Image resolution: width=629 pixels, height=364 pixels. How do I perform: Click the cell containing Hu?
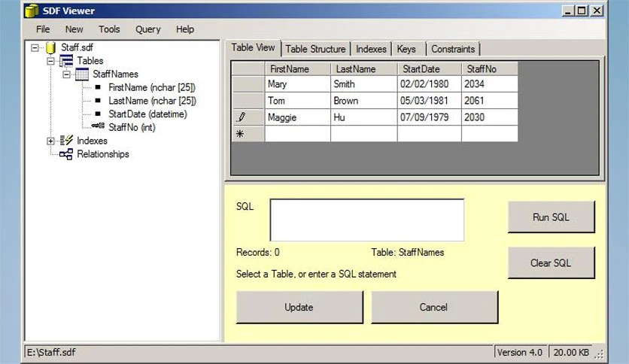coord(364,117)
